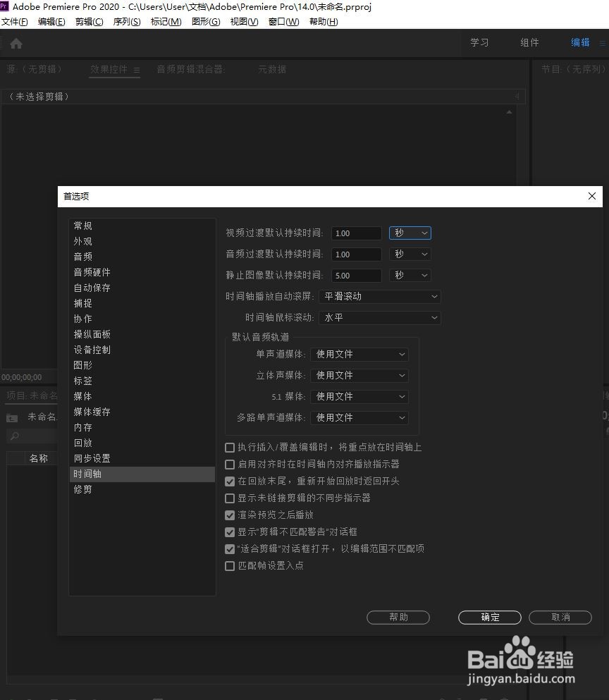
Task: Click the Home icon in Premiere header
Action: pyautogui.click(x=16, y=43)
